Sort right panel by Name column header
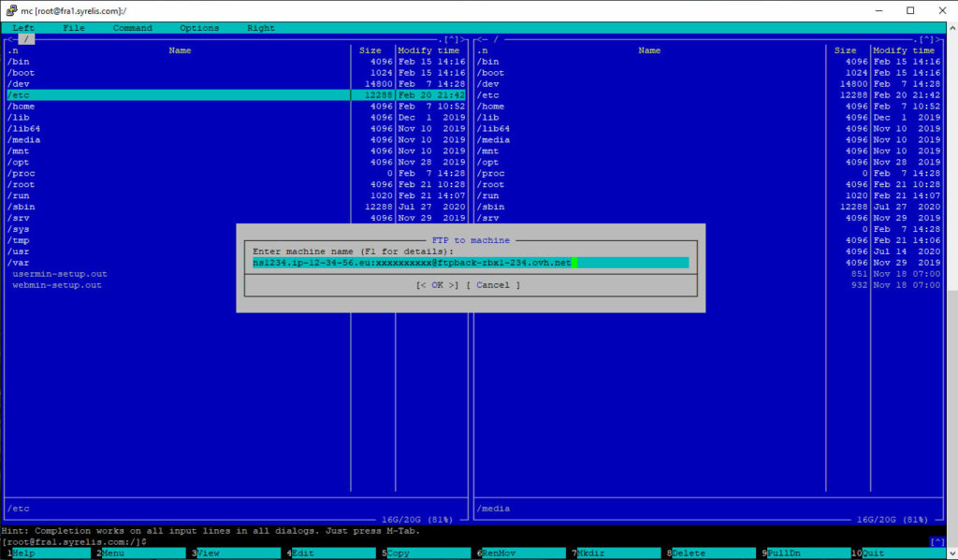Screen dimensions: 958x560 click(649, 50)
